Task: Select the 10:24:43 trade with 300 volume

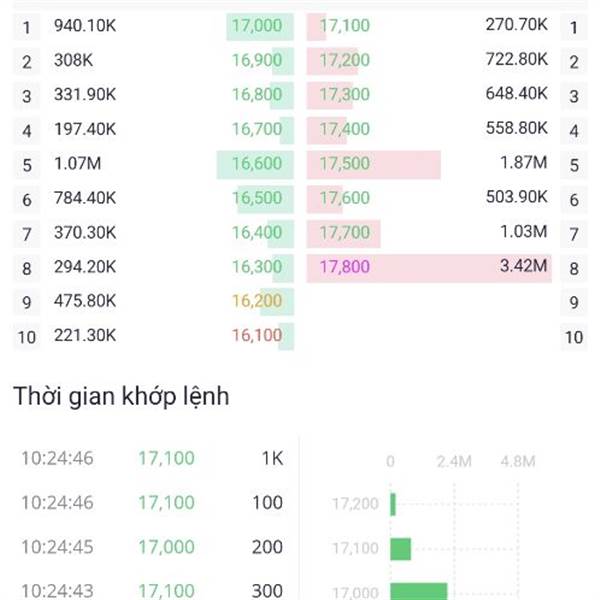Action: click(152, 590)
